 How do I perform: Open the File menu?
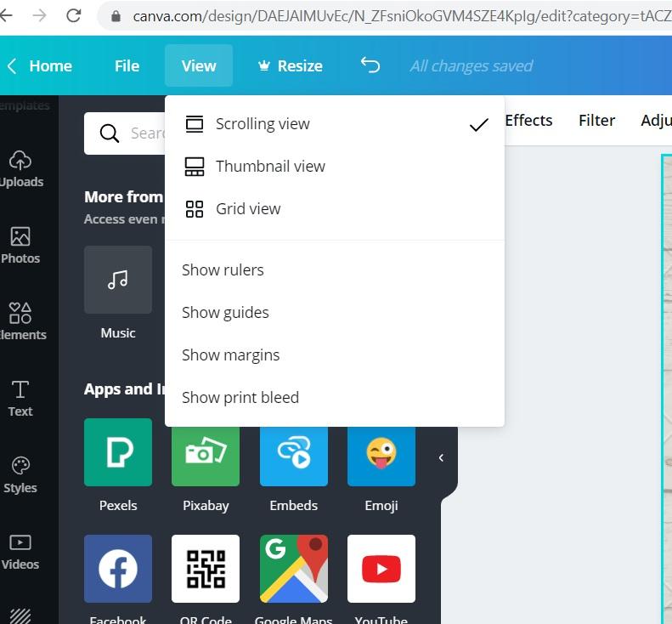tap(127, 66)
